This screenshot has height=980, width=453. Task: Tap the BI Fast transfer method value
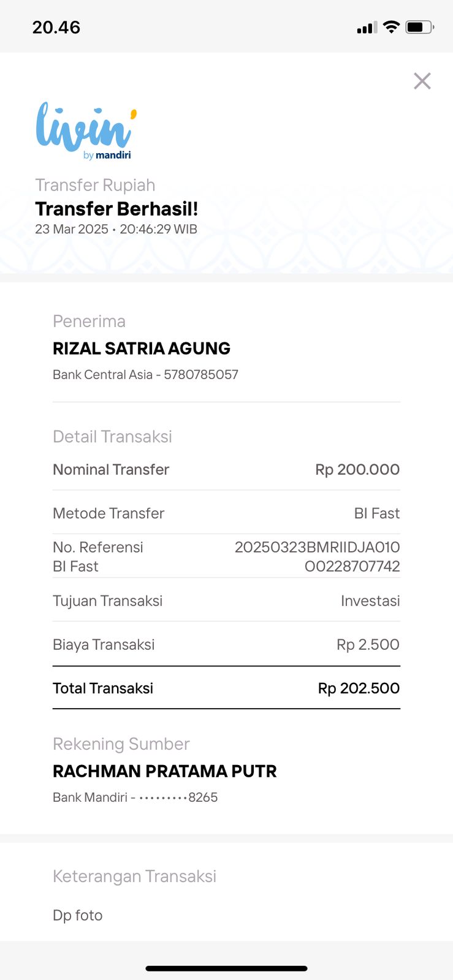376,513
